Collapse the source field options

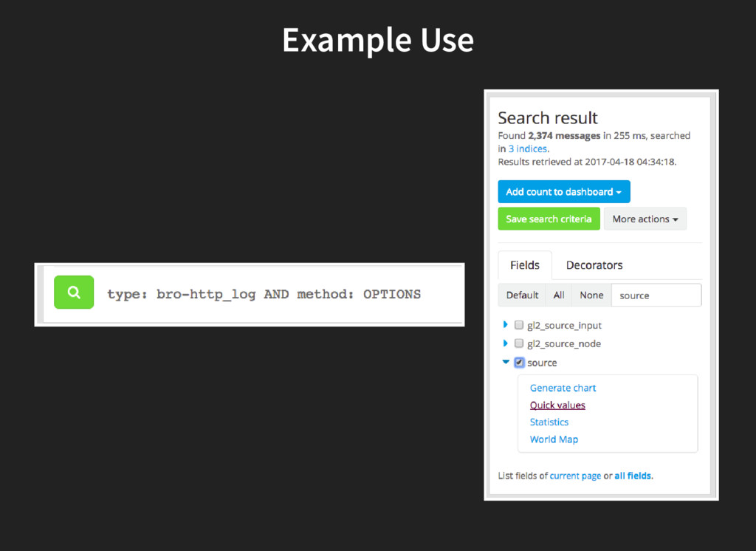pos(506,363)
